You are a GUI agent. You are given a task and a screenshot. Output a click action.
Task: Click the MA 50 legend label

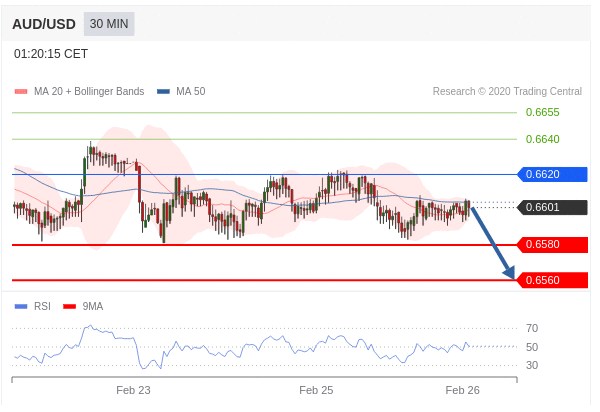(191, 91)
